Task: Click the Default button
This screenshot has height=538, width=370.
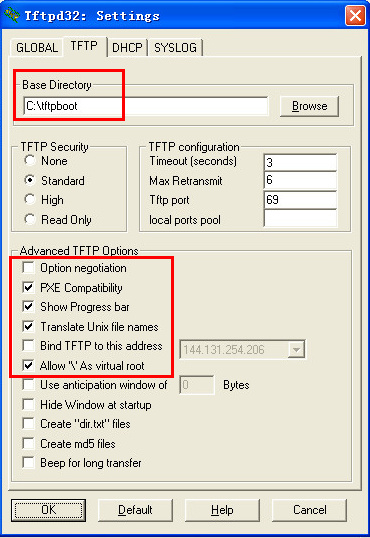Action: pos(135,510)
